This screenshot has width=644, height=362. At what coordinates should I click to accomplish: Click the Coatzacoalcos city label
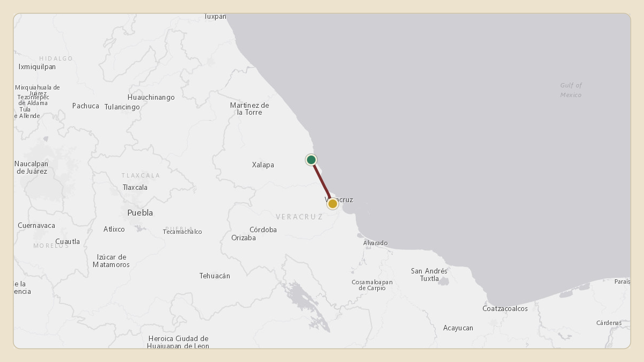pyautogui.click(x=505, y=309)
